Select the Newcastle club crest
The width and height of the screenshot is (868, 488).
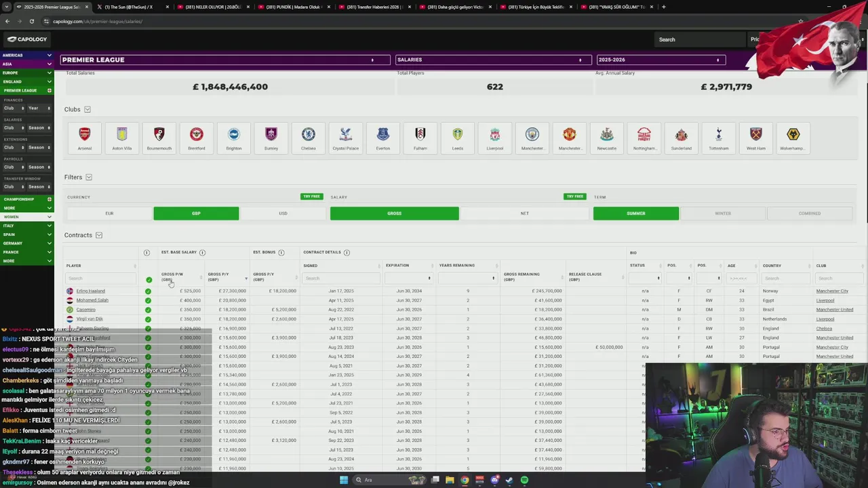tap(606, 134)
